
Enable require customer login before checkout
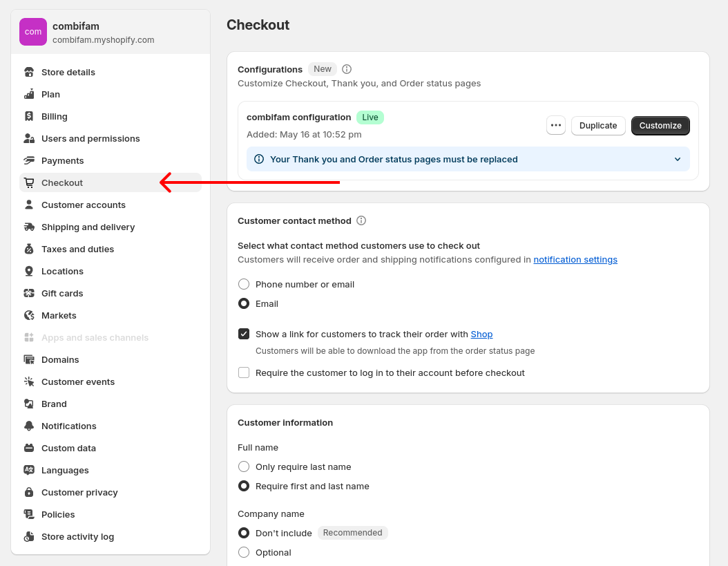pyautogui.click(x=244, y=373)
